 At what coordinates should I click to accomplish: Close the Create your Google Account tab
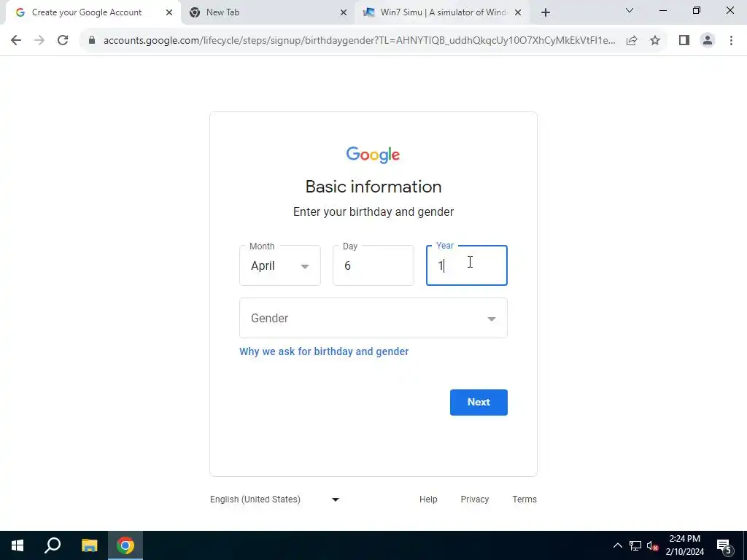169,12
